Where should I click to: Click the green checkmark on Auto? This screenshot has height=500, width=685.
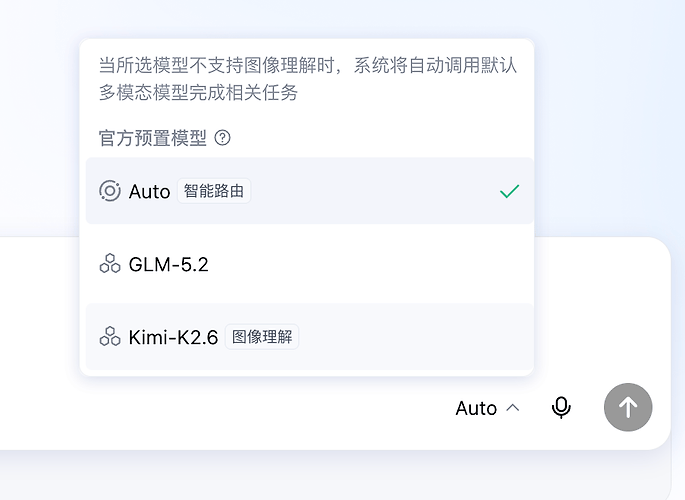[509, 191]
